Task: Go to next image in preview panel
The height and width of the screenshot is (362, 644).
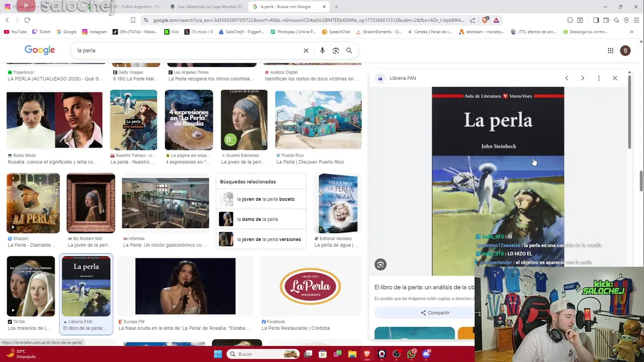Action: pyautogui.click(x=583, y=78)
